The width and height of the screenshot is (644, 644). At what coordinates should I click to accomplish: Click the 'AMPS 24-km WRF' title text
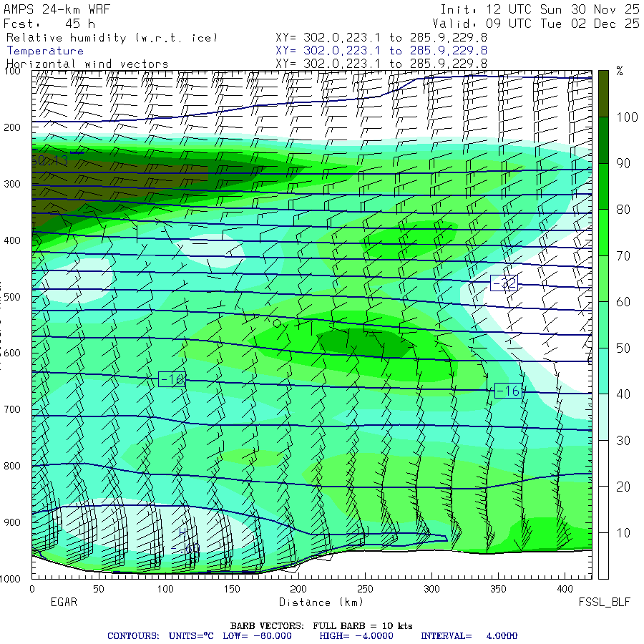coord(57,9)
